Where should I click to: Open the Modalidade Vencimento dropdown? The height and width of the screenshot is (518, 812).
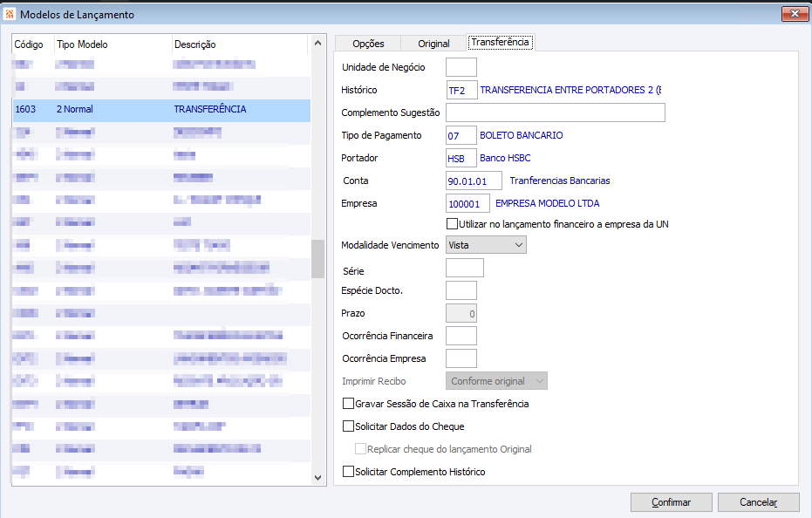[x=486, y=245]
